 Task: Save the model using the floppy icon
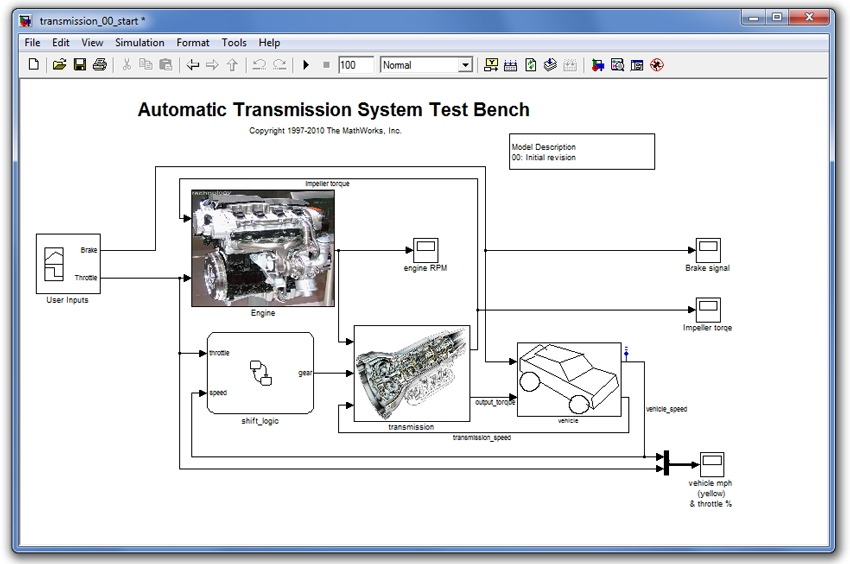point(79,65)
